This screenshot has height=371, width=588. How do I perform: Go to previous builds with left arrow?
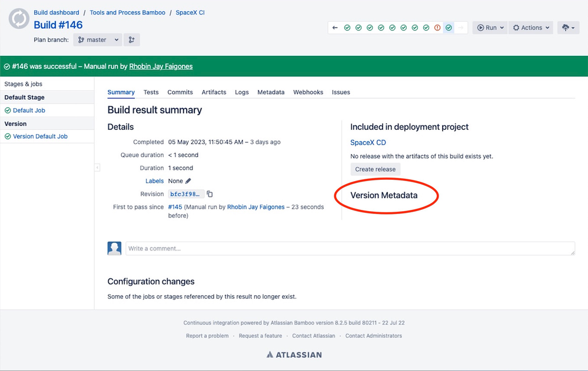click(x=335, y=28)
